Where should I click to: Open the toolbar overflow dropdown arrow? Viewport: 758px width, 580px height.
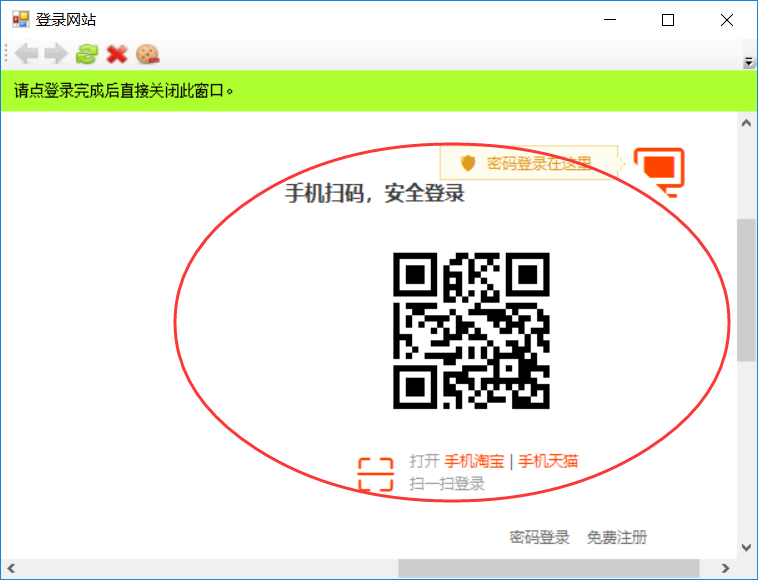click(x=748, y=61)
